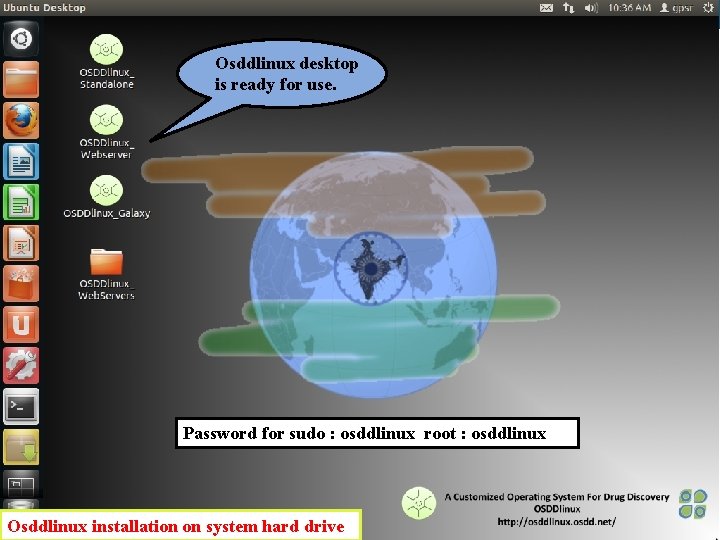Open the Files manager from the launcher
Viewport: 720px width, 540px height.
(21, 79)
